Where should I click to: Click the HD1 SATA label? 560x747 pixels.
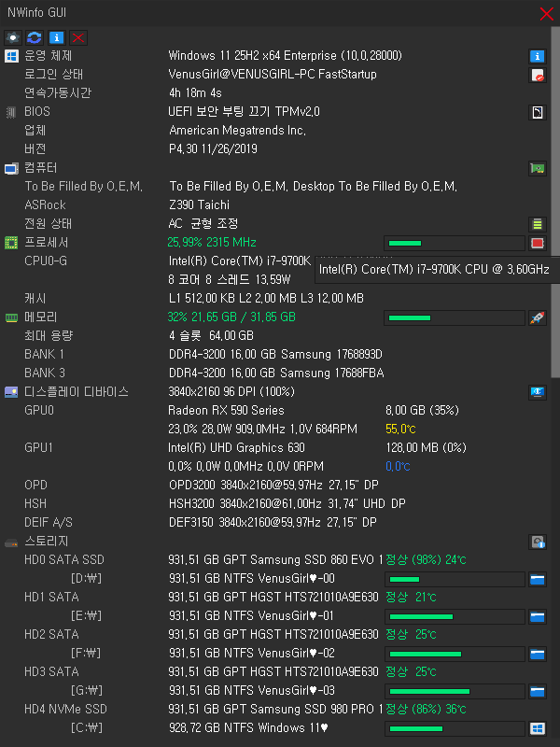pos(51,597)
